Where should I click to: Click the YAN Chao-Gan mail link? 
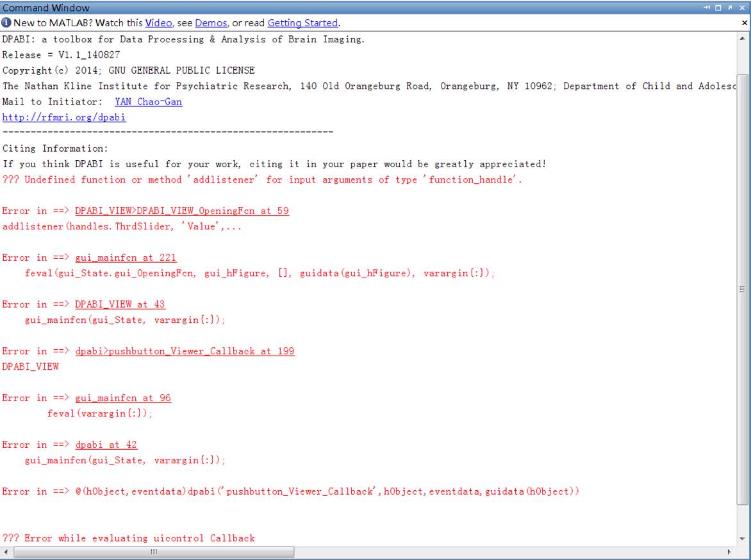[x=149, y=102]
